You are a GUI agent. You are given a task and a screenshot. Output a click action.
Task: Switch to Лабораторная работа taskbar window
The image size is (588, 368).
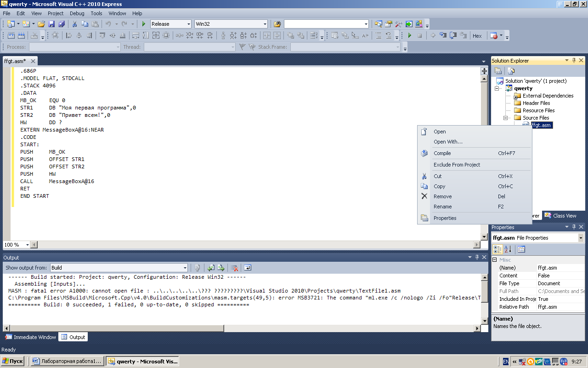67,362
